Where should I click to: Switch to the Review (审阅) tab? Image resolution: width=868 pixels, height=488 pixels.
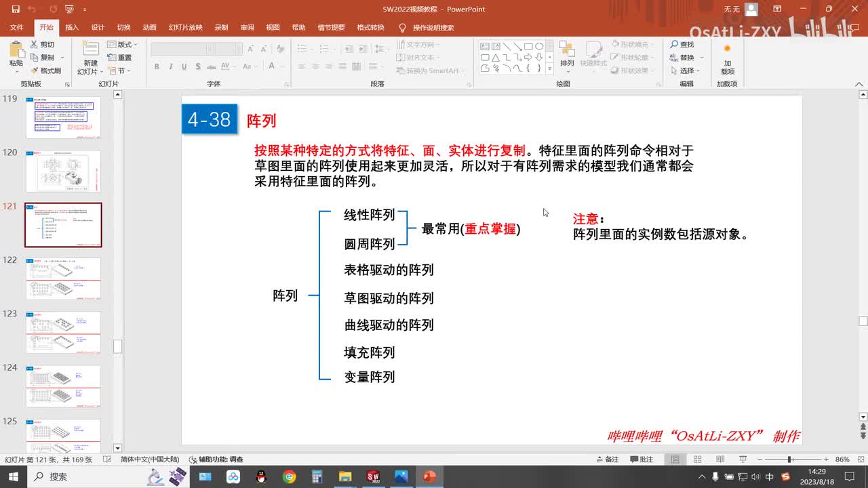pyautogui.click(x=247, y=28)
